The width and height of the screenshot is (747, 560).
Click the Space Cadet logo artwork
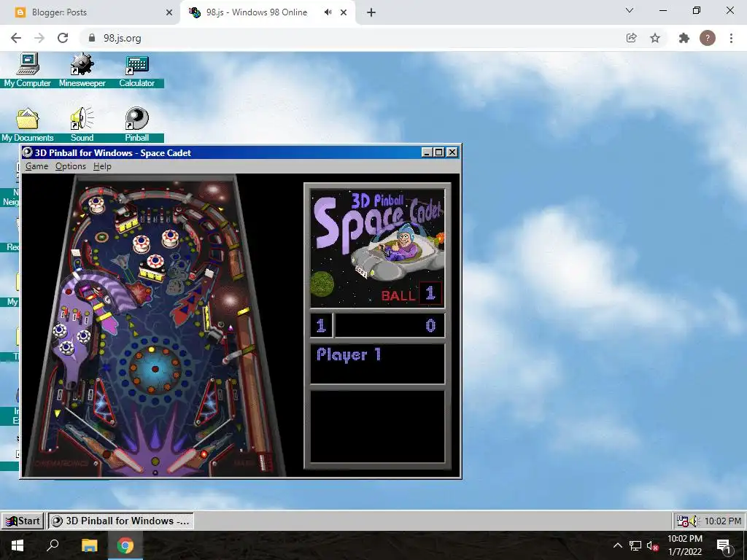coord(377,248)
